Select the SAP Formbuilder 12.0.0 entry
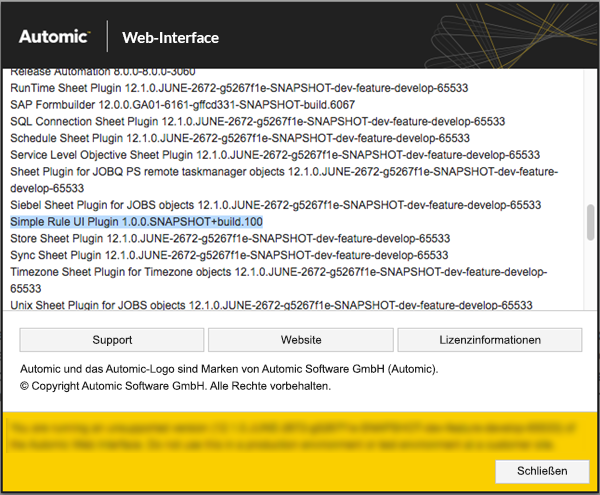The height and width of the screenshot is (495, 600). point(196,104)
